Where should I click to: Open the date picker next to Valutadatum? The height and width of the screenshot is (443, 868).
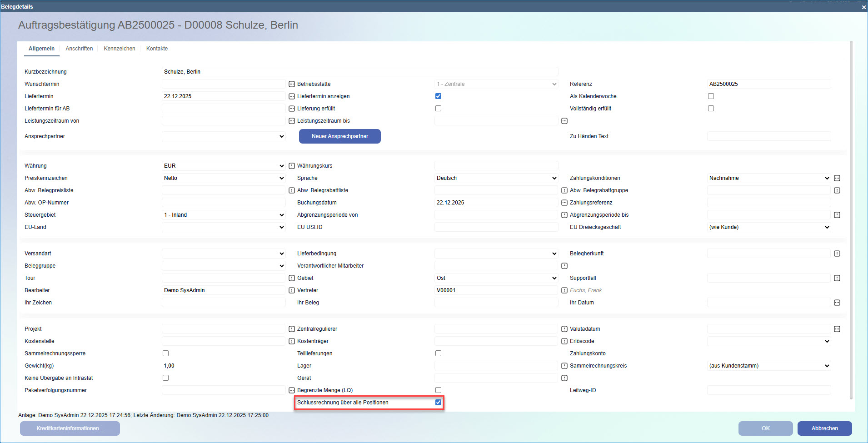pyautogui.click(x=837, y=329)
